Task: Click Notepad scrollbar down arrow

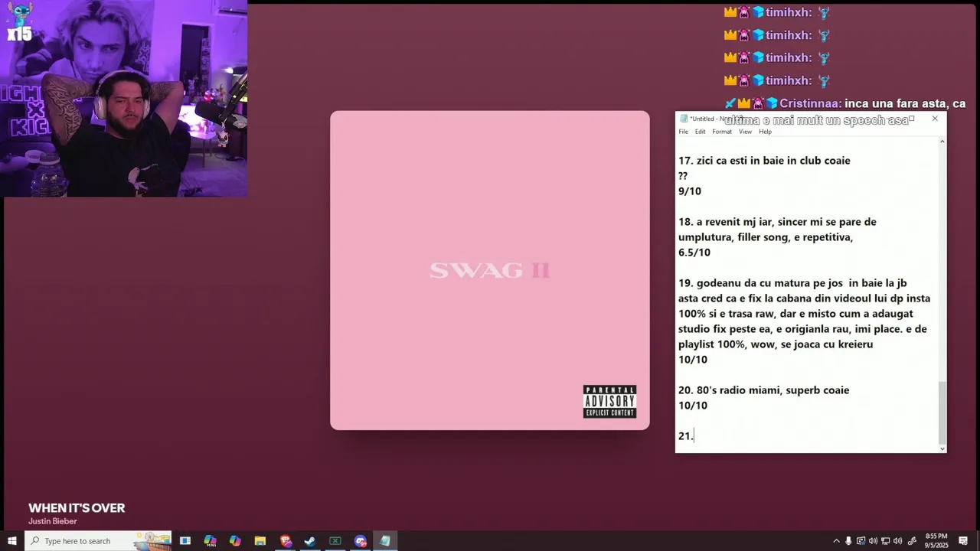Action: (942, 448)
